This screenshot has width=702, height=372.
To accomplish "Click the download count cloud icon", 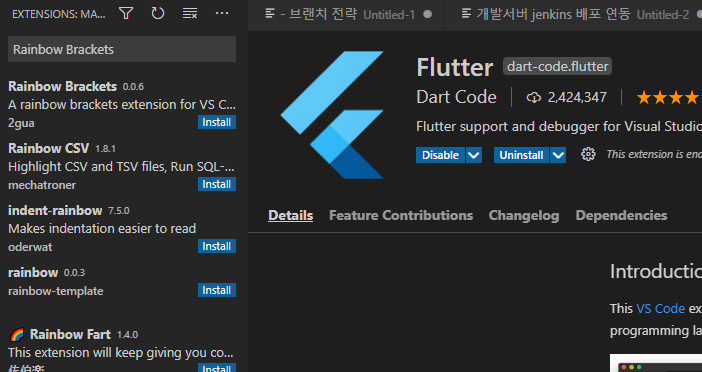I will [534, 97].
